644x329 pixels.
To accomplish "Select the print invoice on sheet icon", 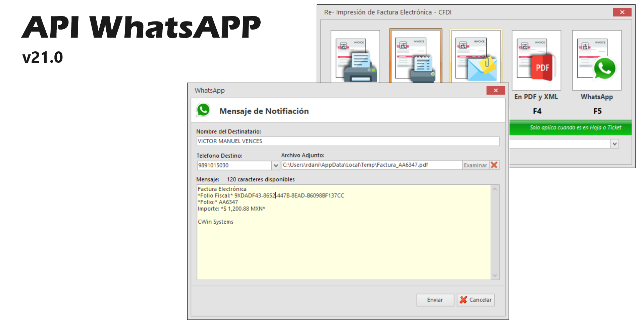I will pos(355,56).
